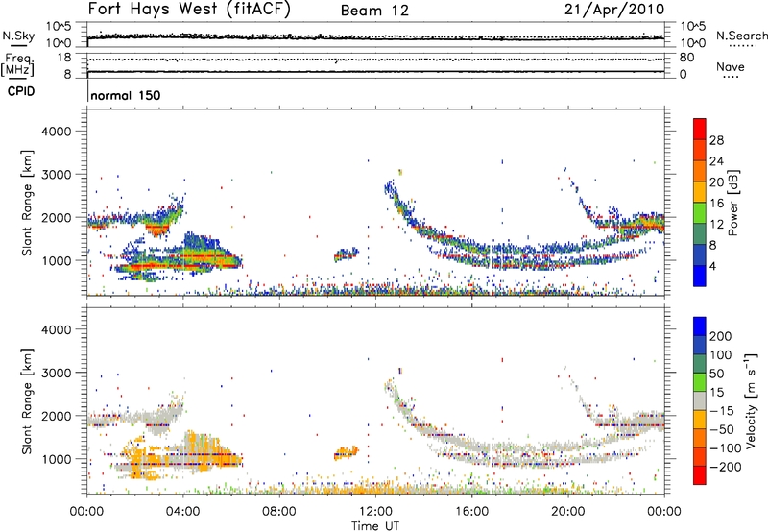Image resolution: width=768 pixels, height=532 pixels.
Task: Click the "CPID" row label
Action: 21,91
